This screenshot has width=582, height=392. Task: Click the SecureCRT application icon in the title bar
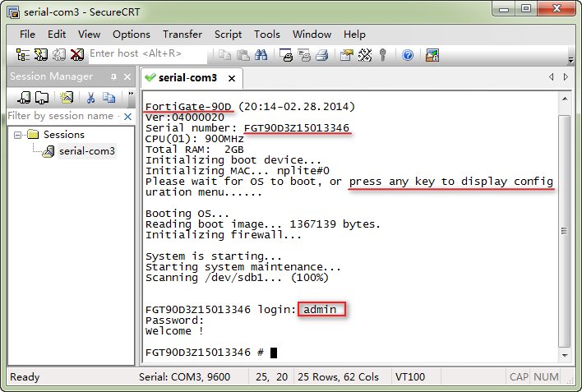[x=13, y=12]
